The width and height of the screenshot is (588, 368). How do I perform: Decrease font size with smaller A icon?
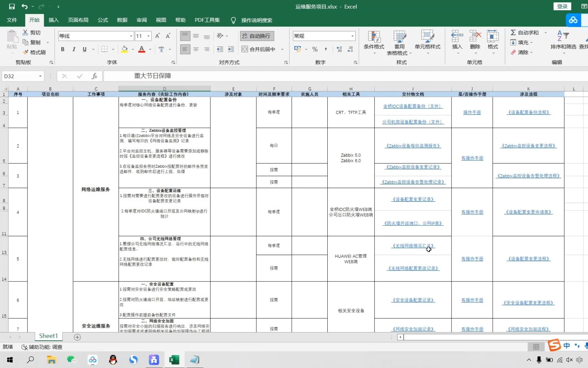(168, 36)
